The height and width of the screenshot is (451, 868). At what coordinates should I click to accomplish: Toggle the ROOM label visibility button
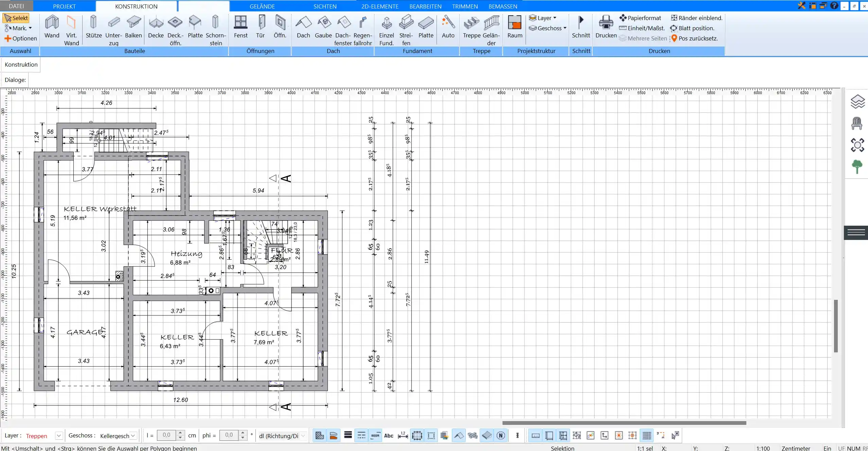tap(375, 435)
